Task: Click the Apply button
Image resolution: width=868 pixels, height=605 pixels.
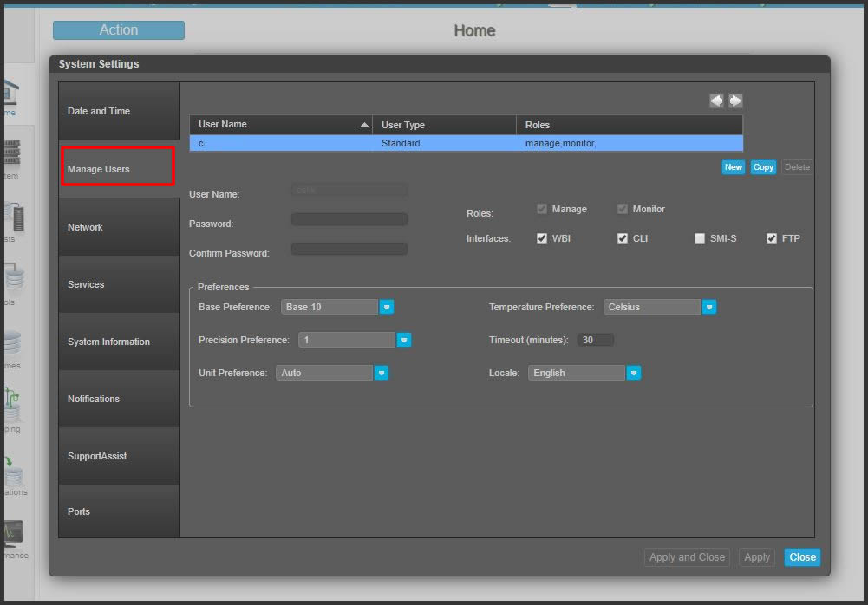Action: 757,557
